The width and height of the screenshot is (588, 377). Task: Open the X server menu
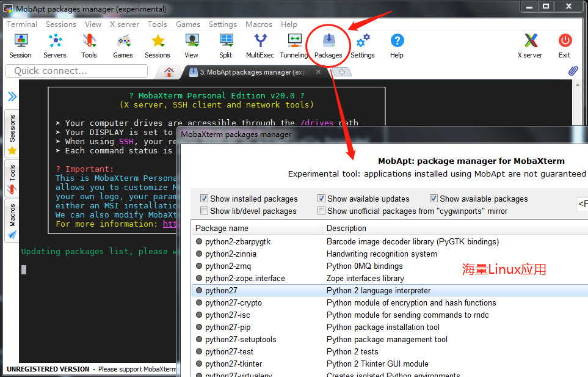(x=125, y=24)
